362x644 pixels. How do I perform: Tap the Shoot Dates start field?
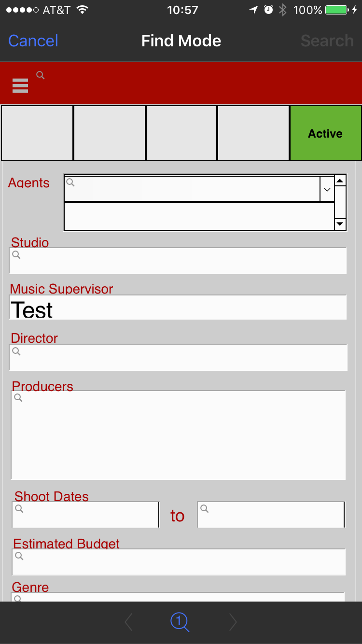85,515
